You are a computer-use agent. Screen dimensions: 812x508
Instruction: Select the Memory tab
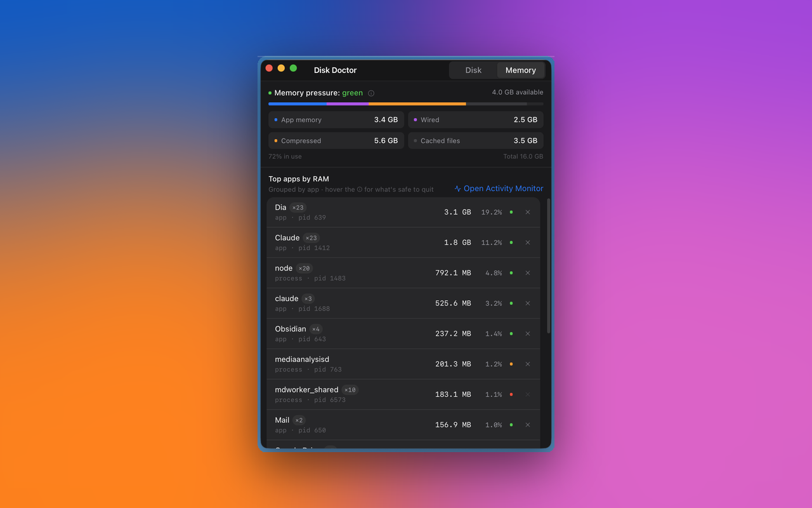pyautogui.click(x=521, y=70)
